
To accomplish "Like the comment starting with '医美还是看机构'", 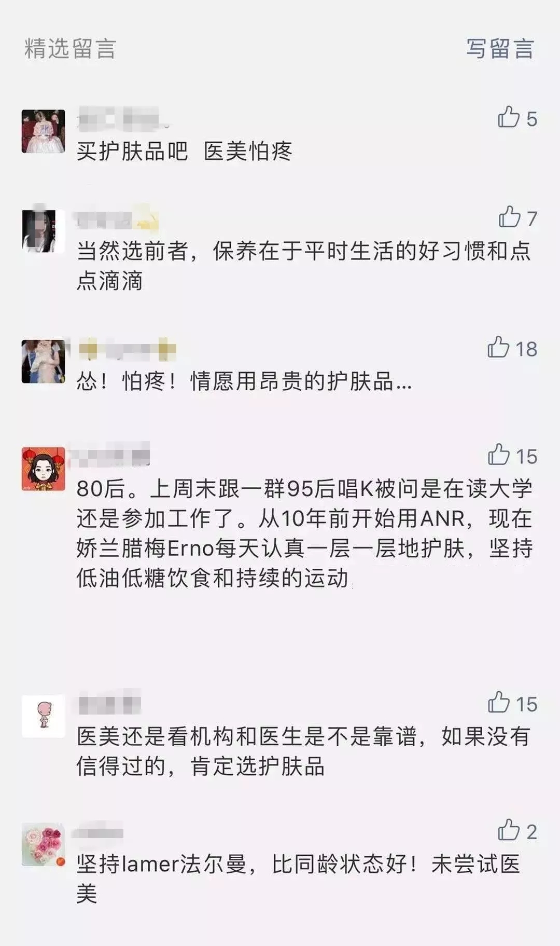I will click(x=499, y=703).
